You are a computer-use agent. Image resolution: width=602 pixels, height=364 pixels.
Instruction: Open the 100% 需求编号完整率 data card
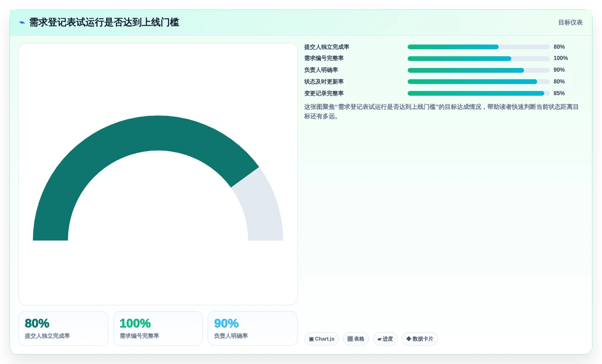tap(158, 328)
